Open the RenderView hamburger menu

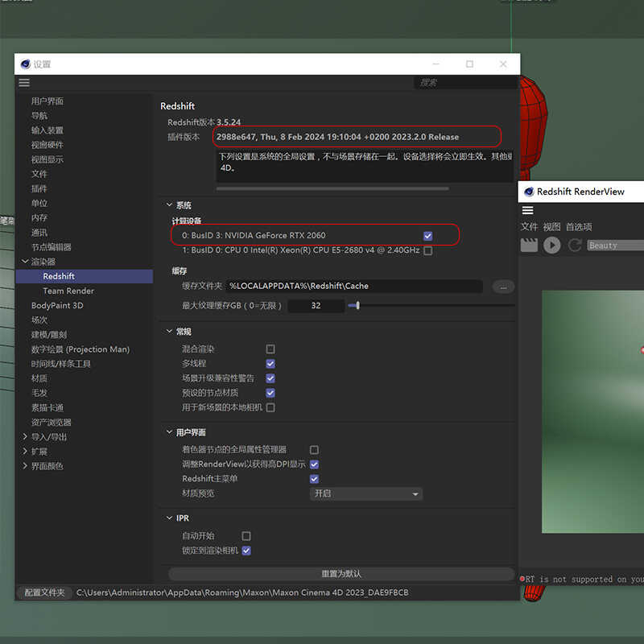coord(526,210)
